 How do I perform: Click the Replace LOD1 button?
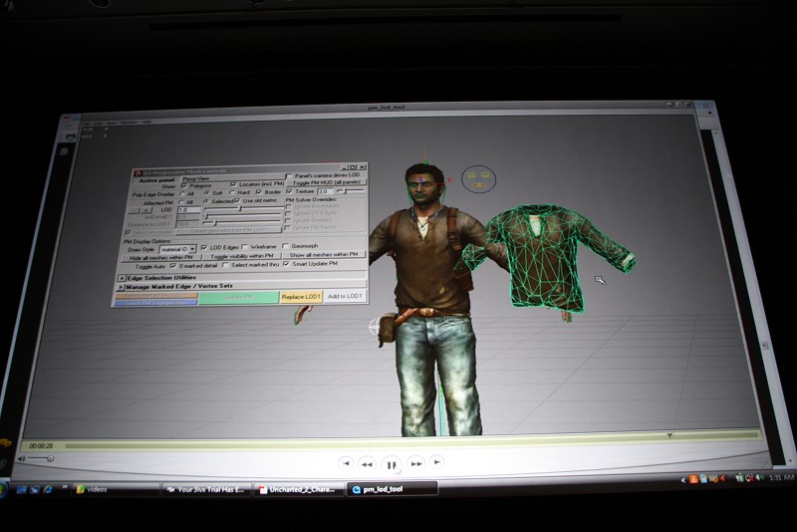302,297
